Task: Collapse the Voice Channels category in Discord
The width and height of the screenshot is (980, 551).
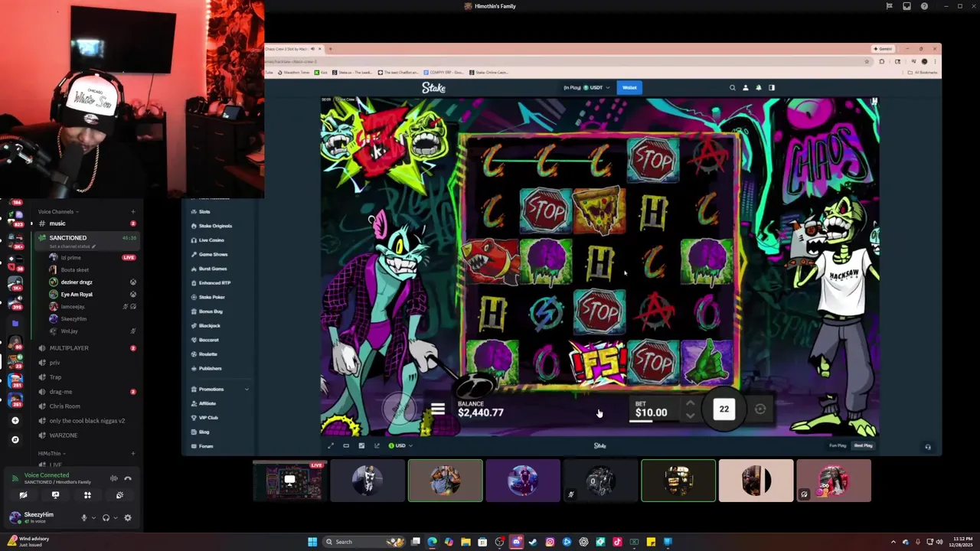Action: click(x=58, y=211)
